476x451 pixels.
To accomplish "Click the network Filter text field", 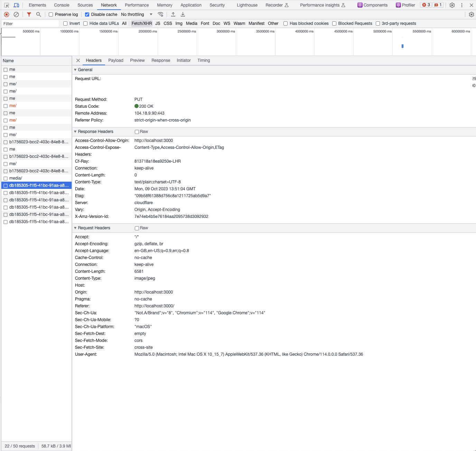I will click(30, 23).
